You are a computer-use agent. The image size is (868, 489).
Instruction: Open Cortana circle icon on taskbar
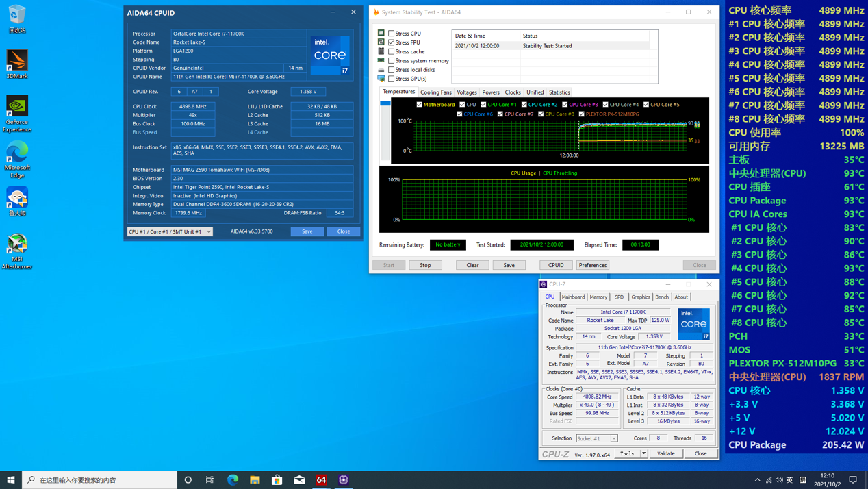pos(188,480)
